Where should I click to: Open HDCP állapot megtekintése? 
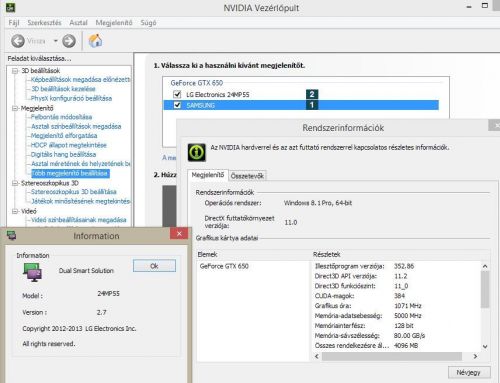tap(68, 145)
